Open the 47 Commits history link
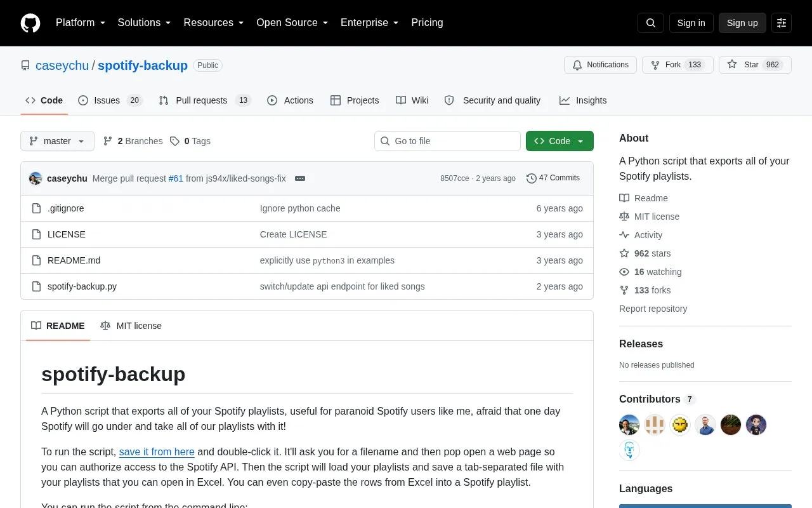Image resolution: width=812 pixels, height=508 pixels. (553, 178)
